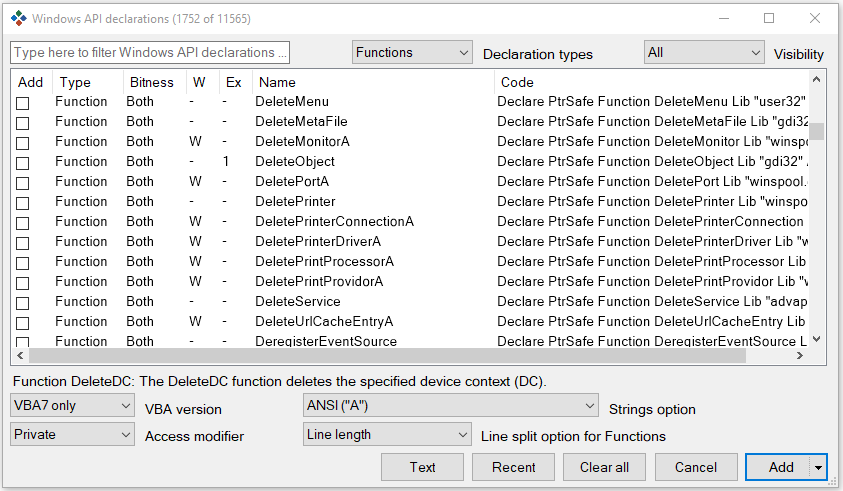843x491 pixels.
Task: Toggle the DeletePrinterConnectionA checkbox
Action: 23,223
